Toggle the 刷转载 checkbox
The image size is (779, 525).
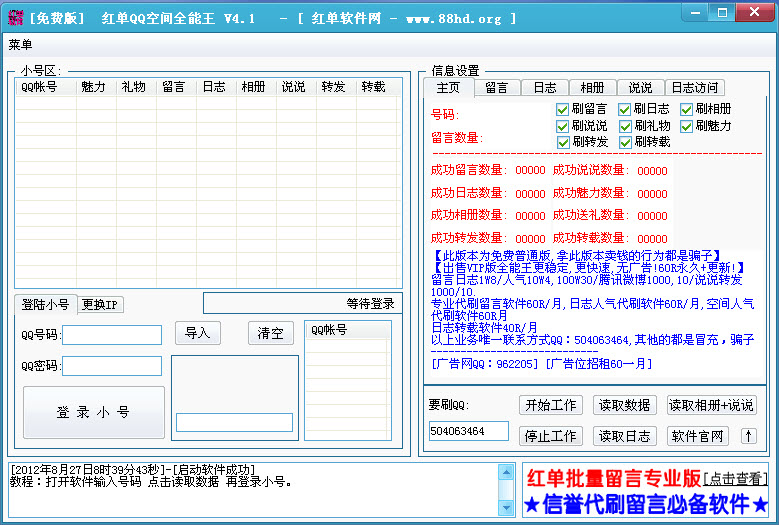[x=625, y=143]
